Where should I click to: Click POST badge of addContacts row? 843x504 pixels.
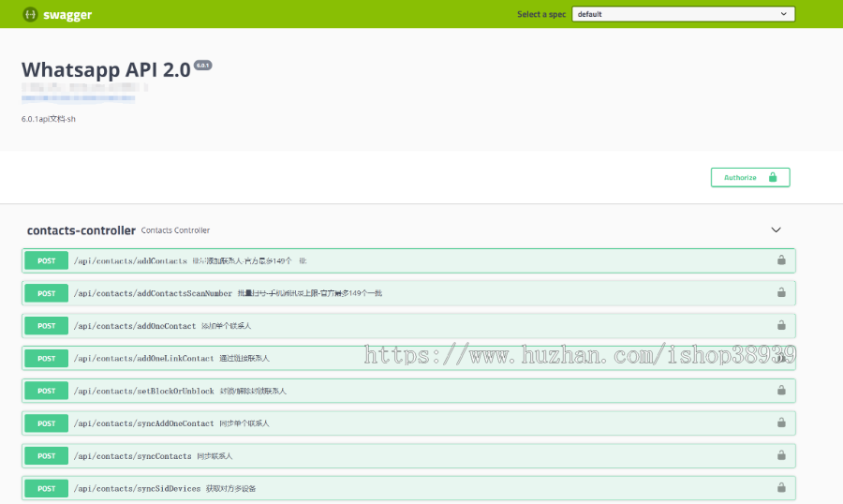pyautogui.click(x=46, y=260)
